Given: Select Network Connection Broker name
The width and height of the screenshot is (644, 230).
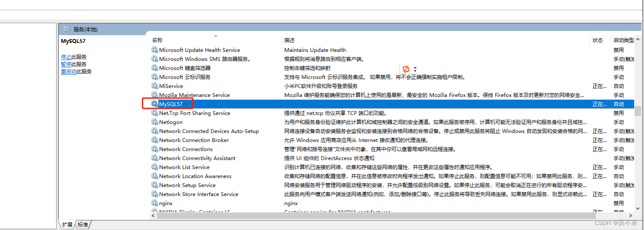Looking at the screenshot, I should (194, 140).
